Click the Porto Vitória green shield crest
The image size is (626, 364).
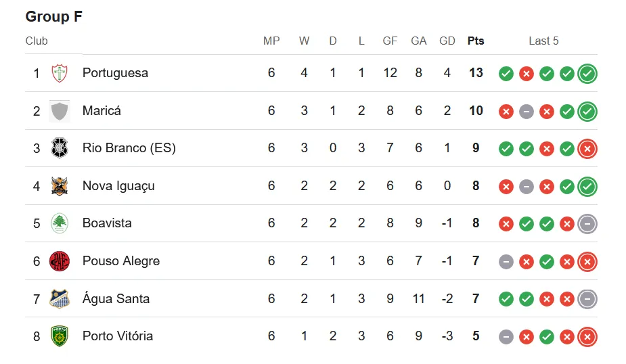pos(60,336)
